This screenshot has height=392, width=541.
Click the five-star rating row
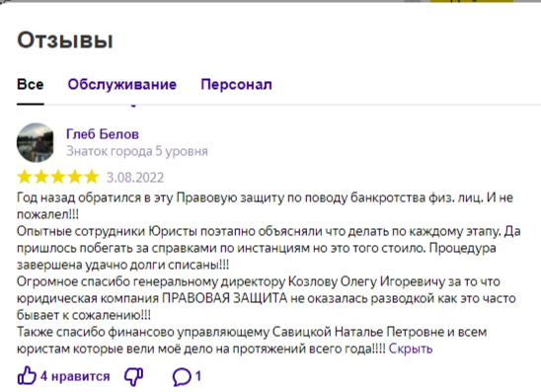[x=57, y=177]
